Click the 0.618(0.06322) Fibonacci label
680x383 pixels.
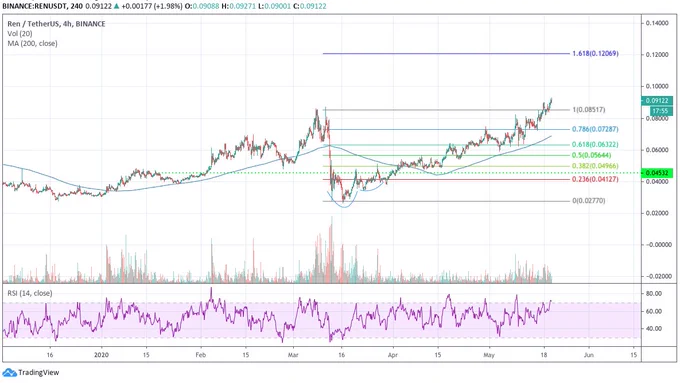(595, 144)
